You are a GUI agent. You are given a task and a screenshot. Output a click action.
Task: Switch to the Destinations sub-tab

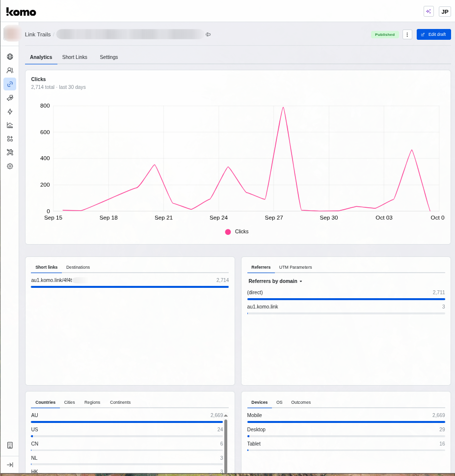pos(78,267)
